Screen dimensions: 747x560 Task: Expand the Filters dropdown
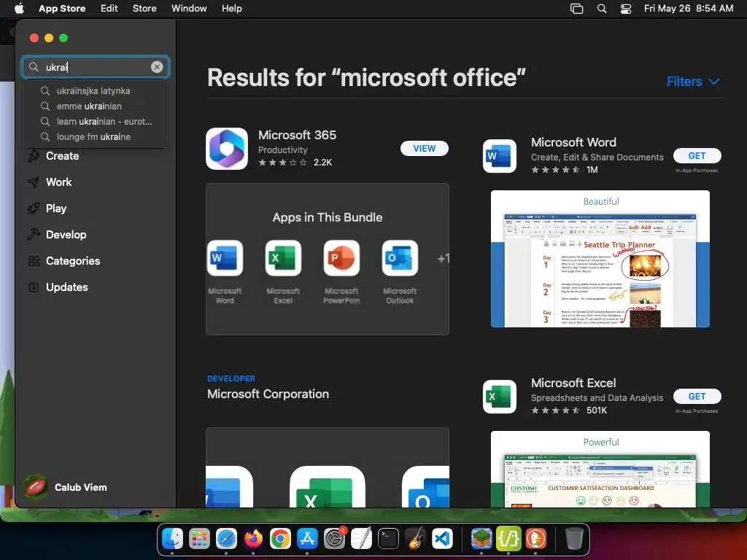(693, 82)
